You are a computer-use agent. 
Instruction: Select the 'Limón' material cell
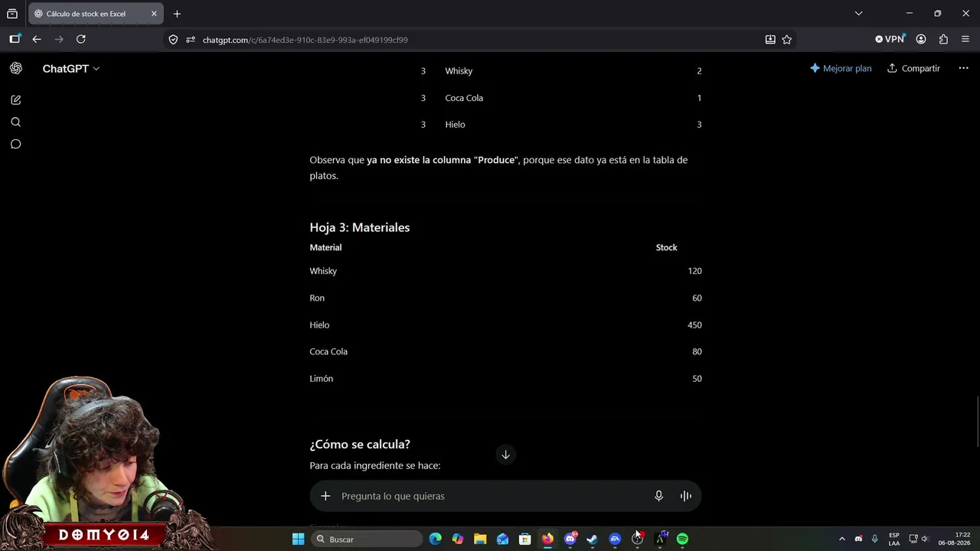[322, 379]
